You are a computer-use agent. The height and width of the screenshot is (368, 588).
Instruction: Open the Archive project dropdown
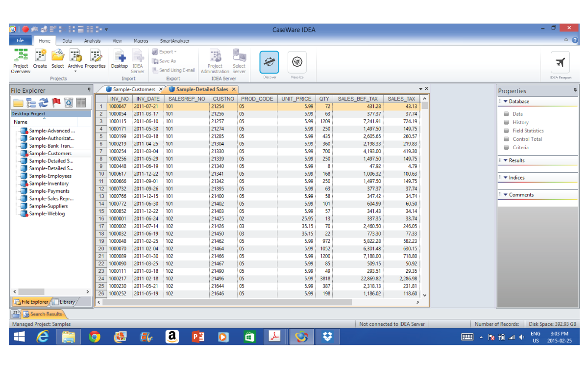pos(75,61)
